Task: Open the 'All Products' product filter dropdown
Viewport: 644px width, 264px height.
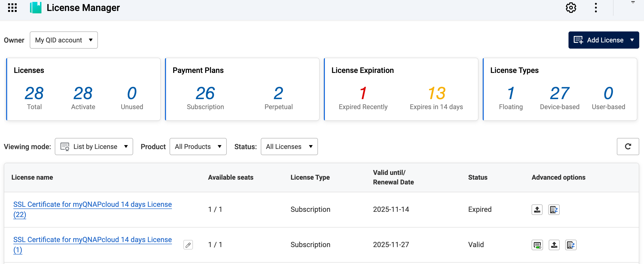Action: point(198,147)
